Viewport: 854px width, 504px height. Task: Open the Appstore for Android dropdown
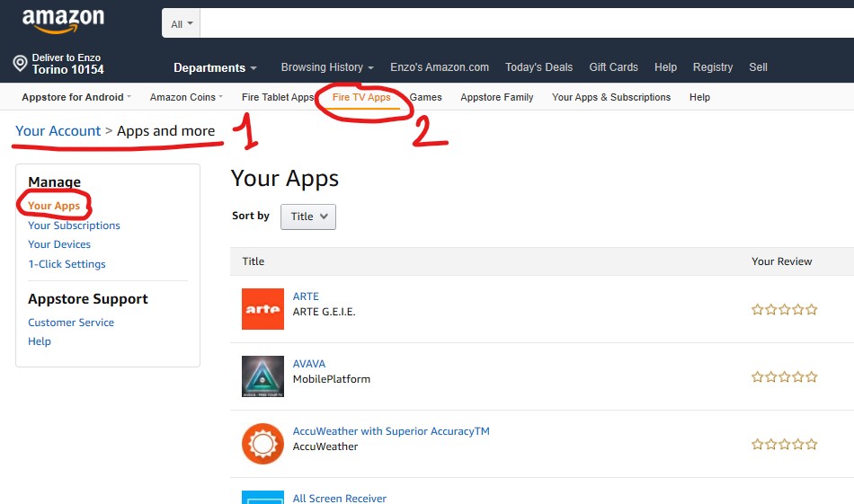click(x=76, y=97)
